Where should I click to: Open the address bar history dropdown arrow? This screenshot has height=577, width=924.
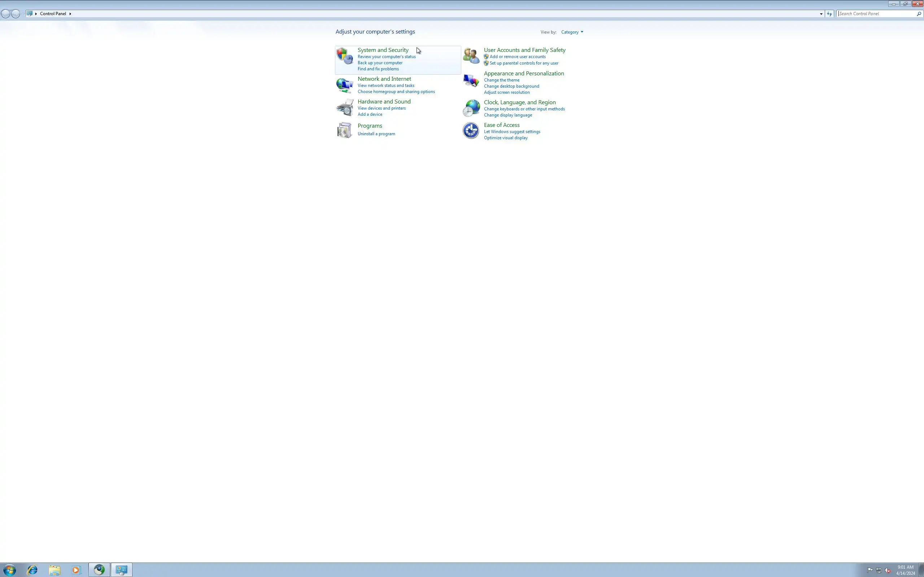(x=821, y=14)
